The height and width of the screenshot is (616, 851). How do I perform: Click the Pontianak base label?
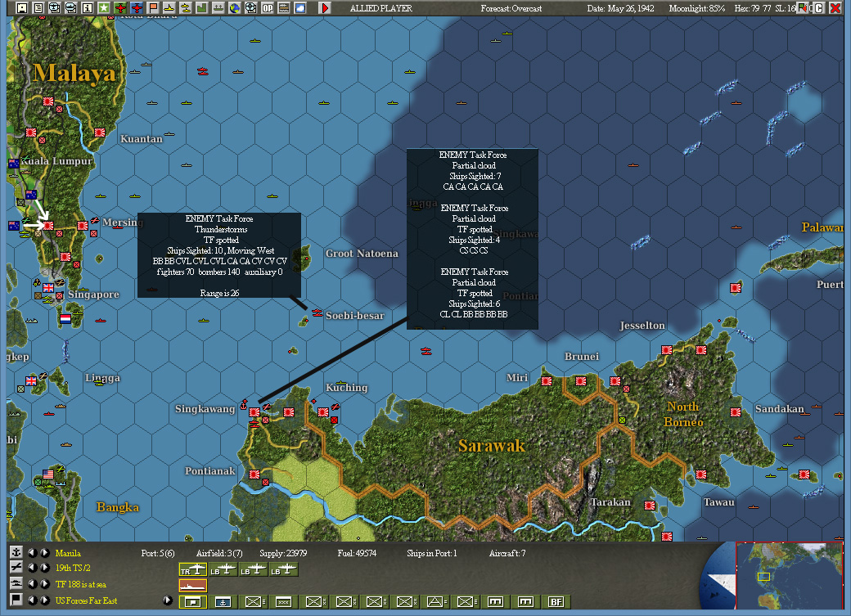pyautogui.click(x=210, y=470)
